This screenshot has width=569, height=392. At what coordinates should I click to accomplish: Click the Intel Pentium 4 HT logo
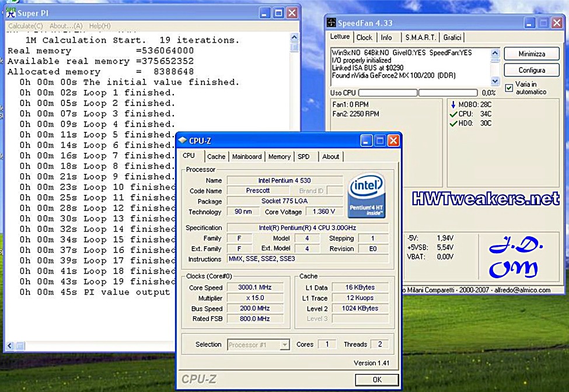tap(366, 196)
